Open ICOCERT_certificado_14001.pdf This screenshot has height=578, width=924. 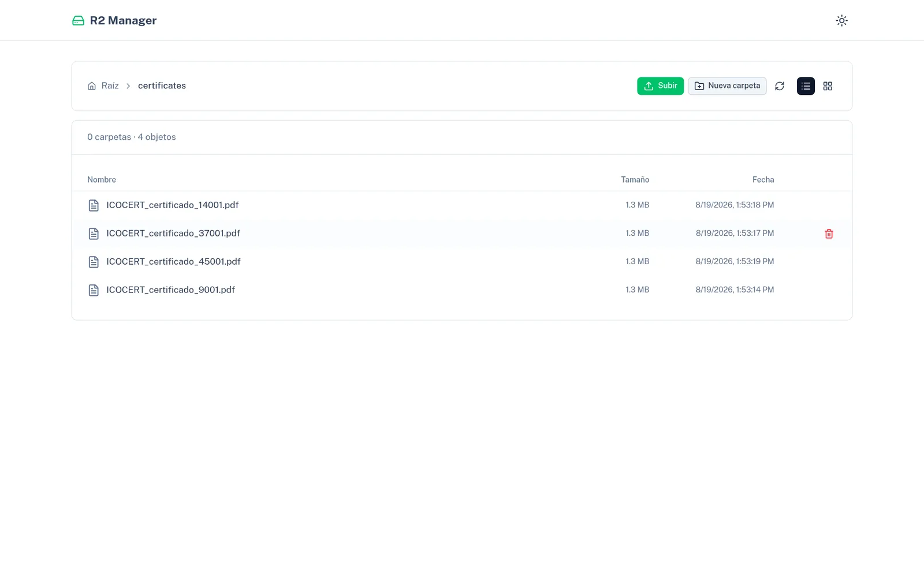[x=173, y=205]
